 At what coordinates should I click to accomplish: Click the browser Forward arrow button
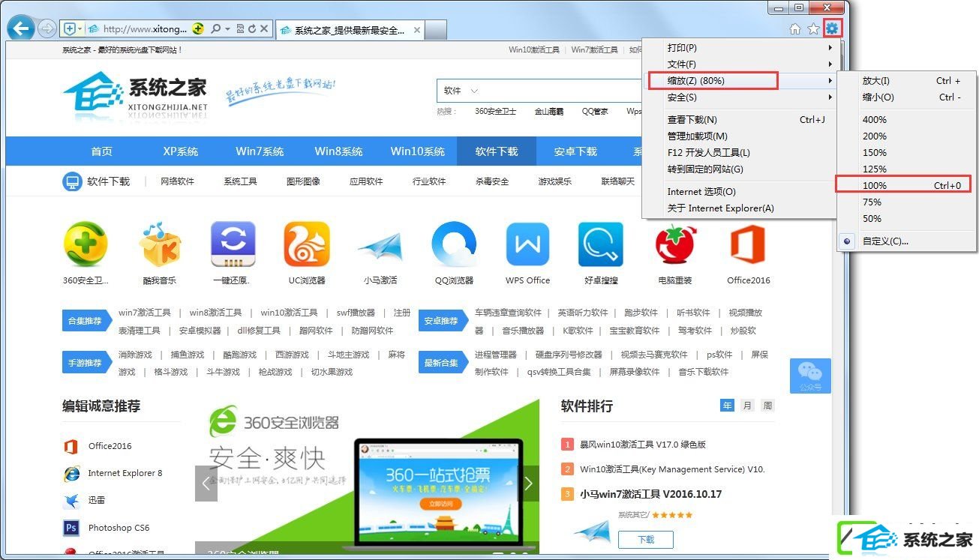click(47, 29)
